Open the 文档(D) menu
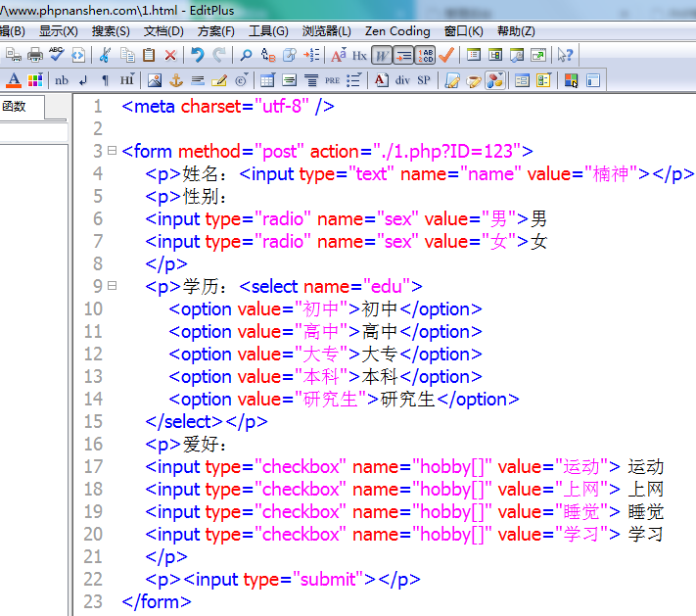The width and height of the screenshot is (696, 616). tap(163, 31)
